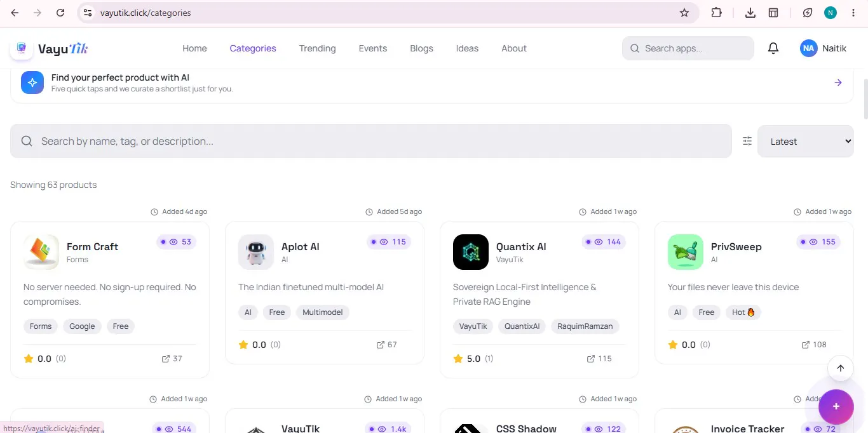Open About nav item

pyautogui.click(x=513, y=48)
